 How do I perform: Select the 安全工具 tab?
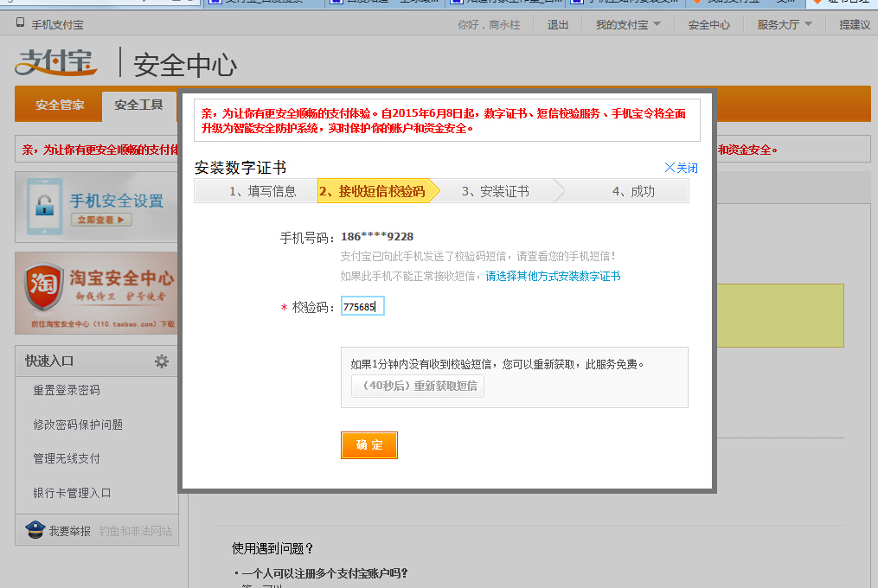(138, 105)
